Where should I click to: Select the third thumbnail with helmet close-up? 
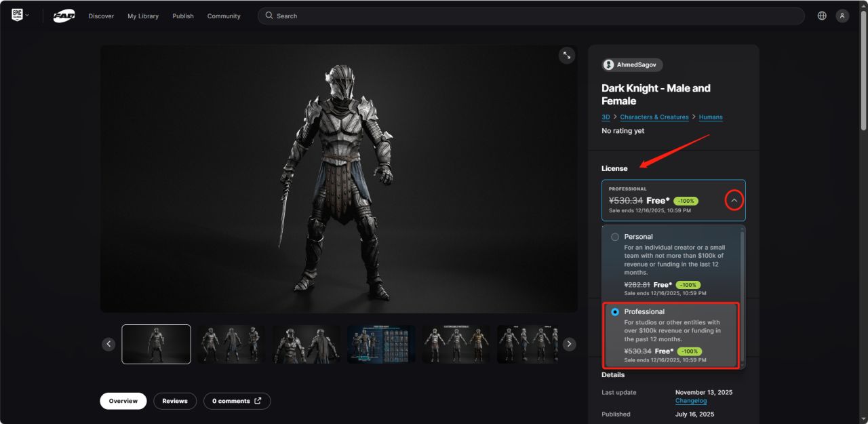click(x=307, y=344)
